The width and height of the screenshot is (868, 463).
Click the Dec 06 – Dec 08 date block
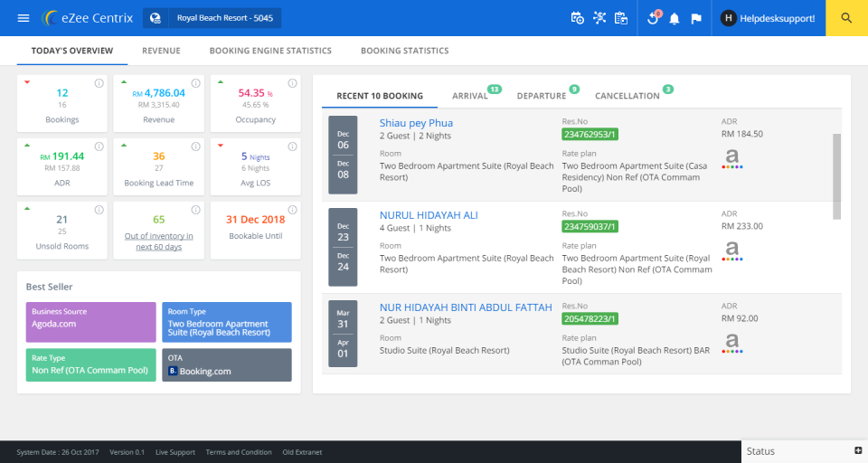[x=344, y=155]
